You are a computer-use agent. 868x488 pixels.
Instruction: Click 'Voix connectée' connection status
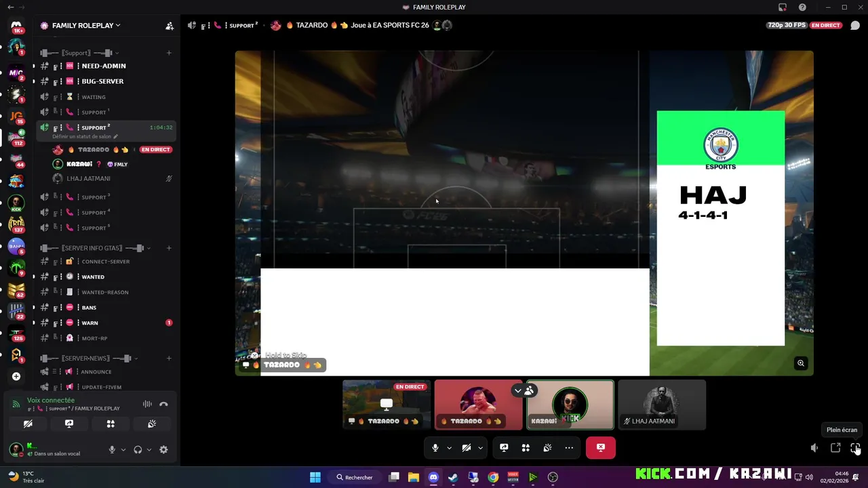pos(51,401)
